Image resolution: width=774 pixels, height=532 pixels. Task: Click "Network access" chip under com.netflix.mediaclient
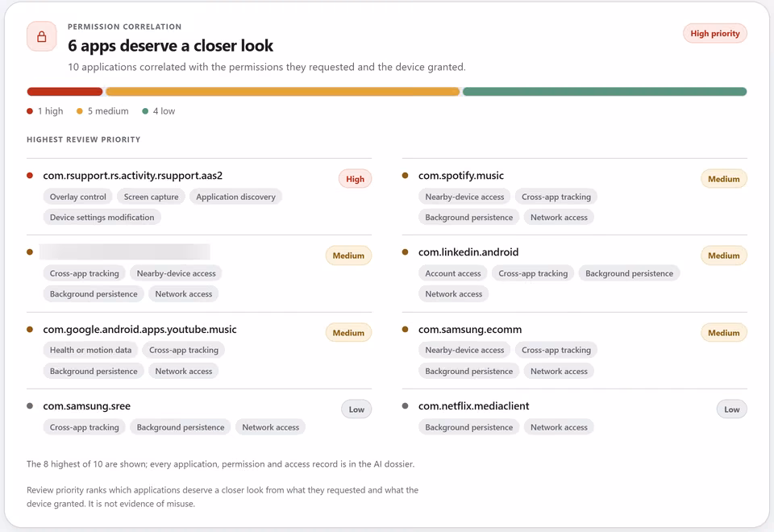click(559, 427)
